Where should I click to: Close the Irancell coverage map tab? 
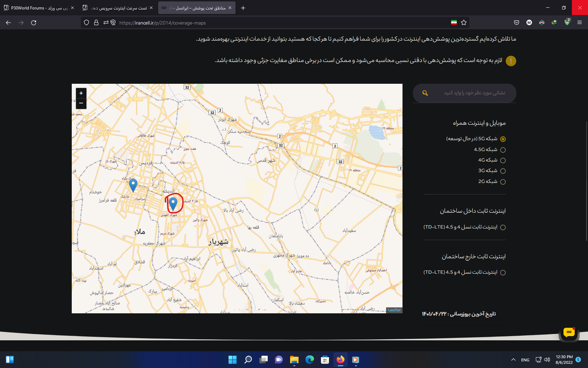(230, 8)
